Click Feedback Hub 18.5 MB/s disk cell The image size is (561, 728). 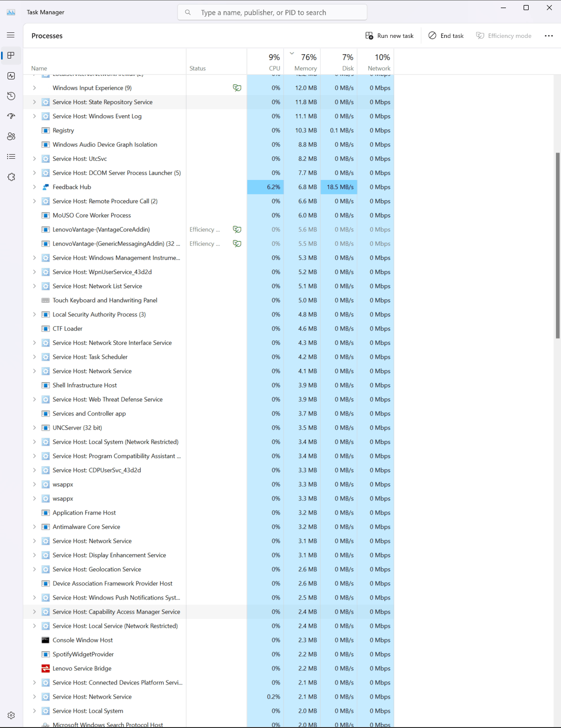pos(339,187)
